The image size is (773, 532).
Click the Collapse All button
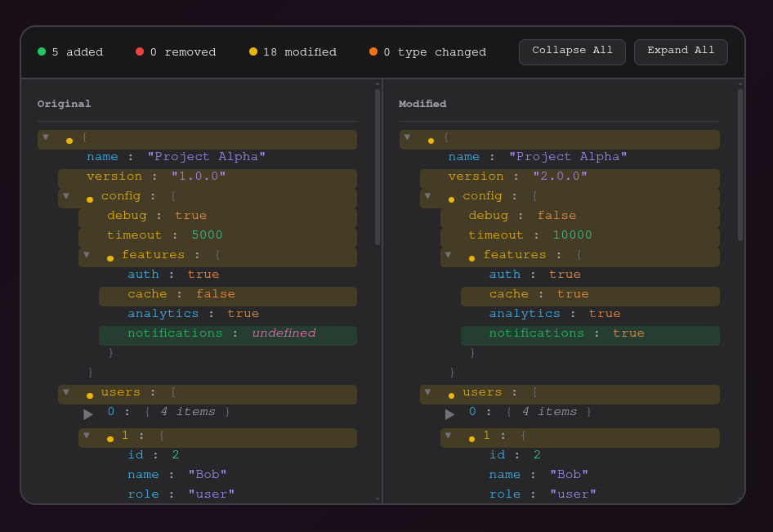[572, 51]
